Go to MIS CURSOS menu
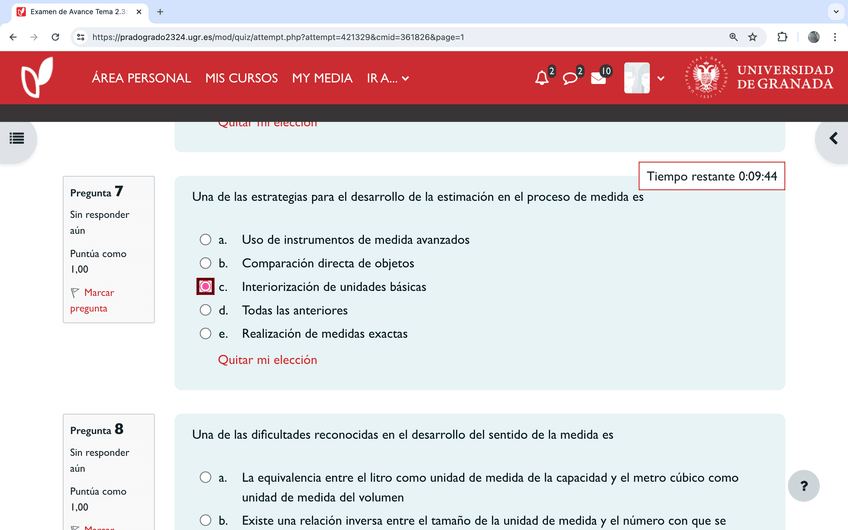This screenshot has height=530, width=848. [241, 78]
